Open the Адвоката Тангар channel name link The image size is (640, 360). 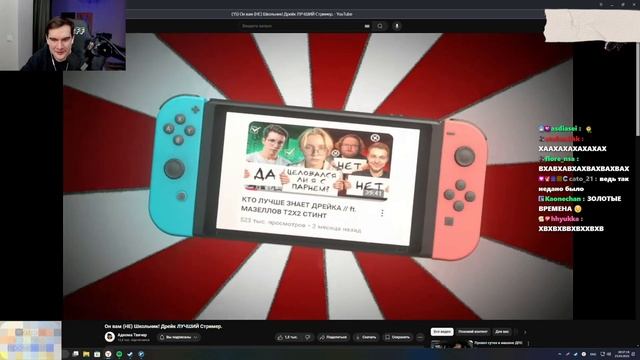[132, 335]
